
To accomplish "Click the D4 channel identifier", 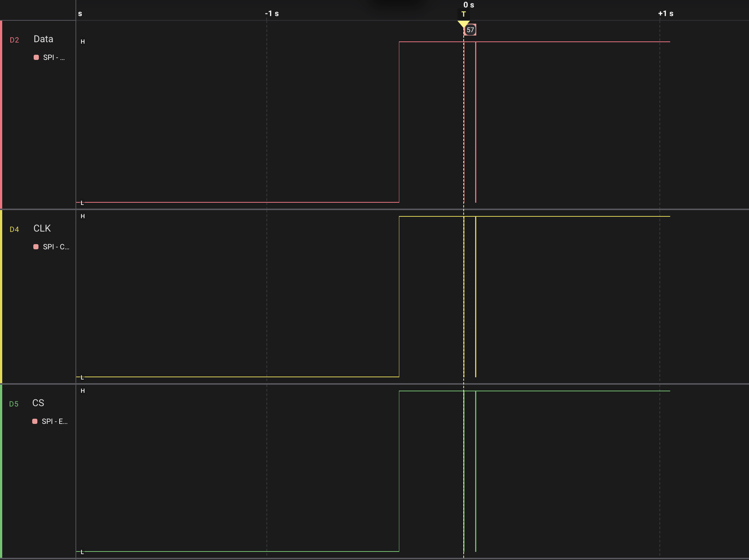I will [15, 229].
